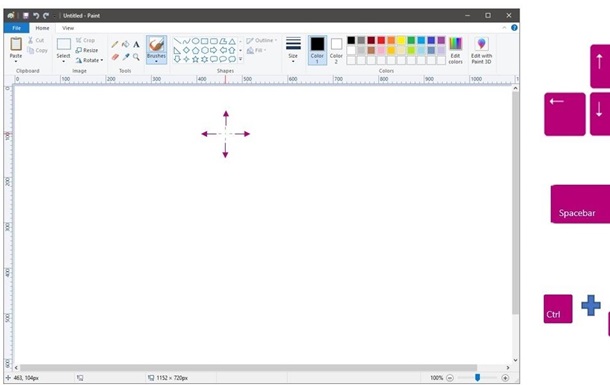Click the Select rectangle tool button
The height and width of the screenshot is (385, 610).
click(x=63, y=44)
